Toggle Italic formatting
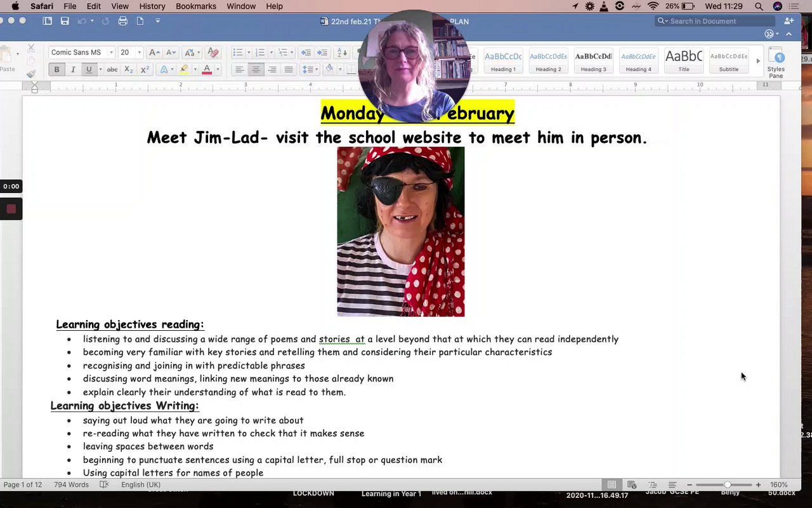Image resolution: width=812 pixels, height=508 pixels. coord(73,69)
